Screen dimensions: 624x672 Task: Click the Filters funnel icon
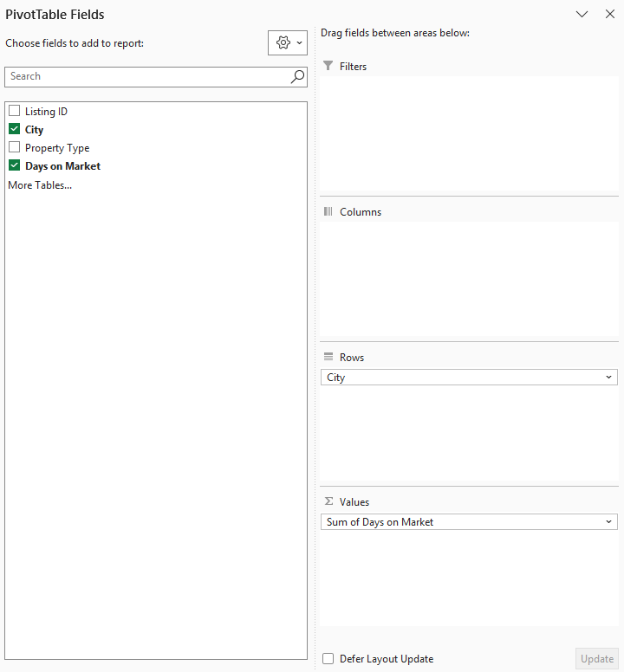328,66
